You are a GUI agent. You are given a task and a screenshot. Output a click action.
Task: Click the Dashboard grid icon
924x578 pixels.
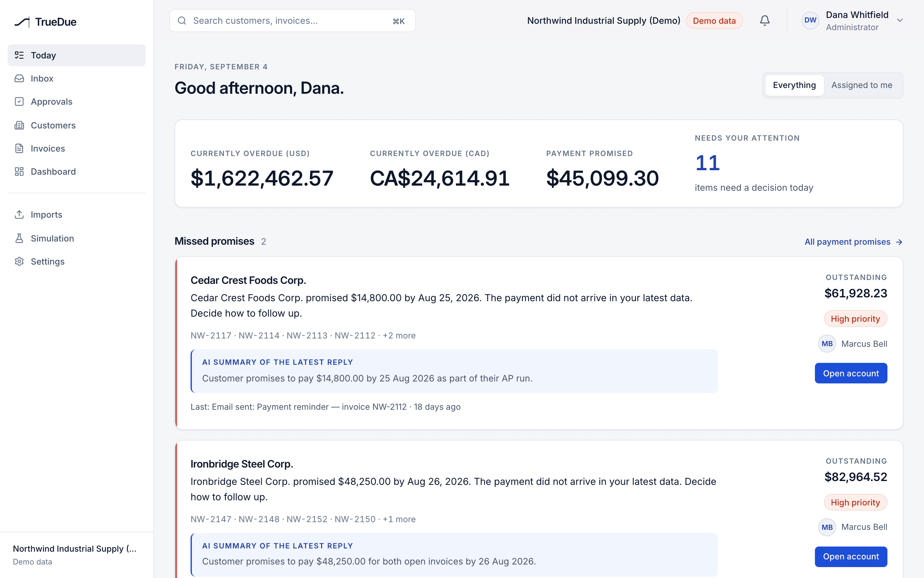[x=19, y=172]
